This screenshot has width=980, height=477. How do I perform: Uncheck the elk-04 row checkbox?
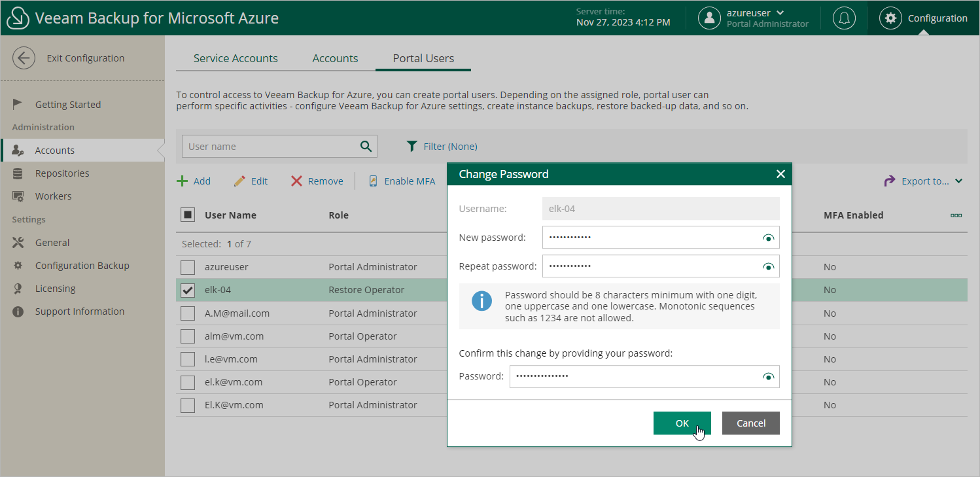pos(188,290)
